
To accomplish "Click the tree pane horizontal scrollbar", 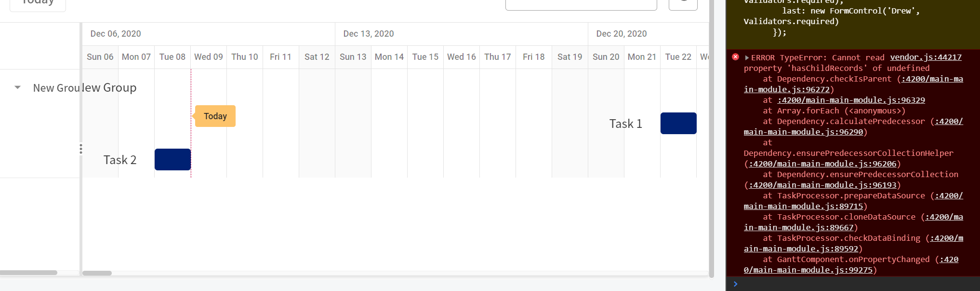I will coord(29,273).
